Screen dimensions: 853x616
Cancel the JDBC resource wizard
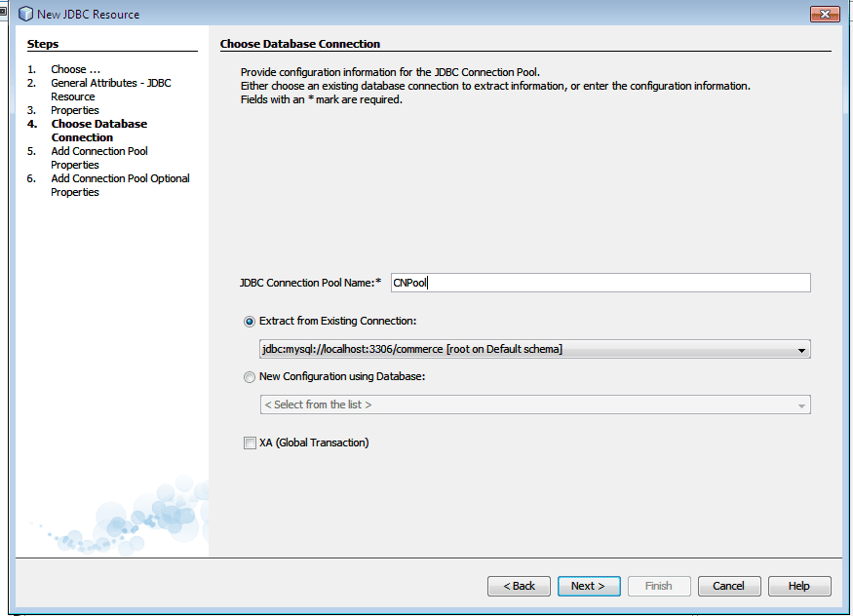(729, 586)
